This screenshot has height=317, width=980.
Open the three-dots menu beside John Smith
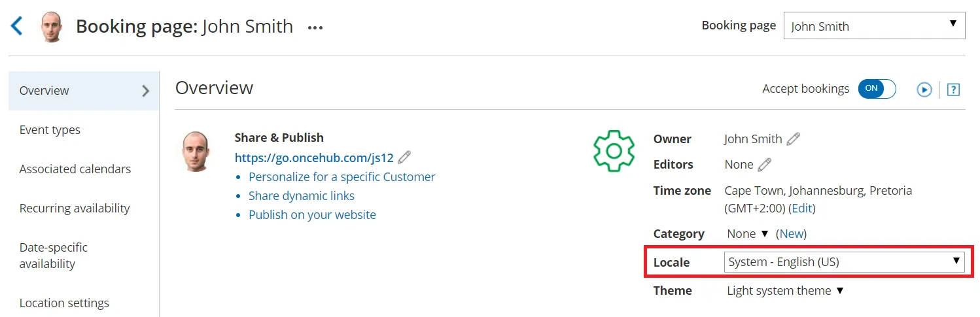(315, 27)
